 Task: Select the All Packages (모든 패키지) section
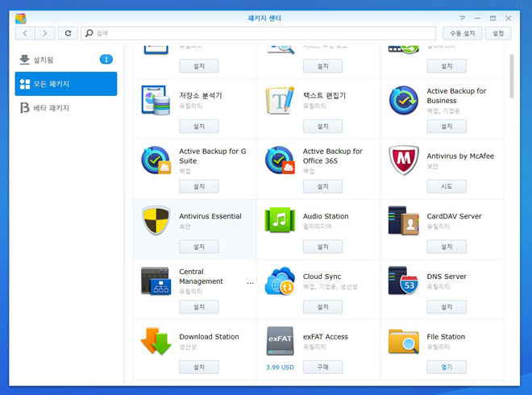coord(66,84)
